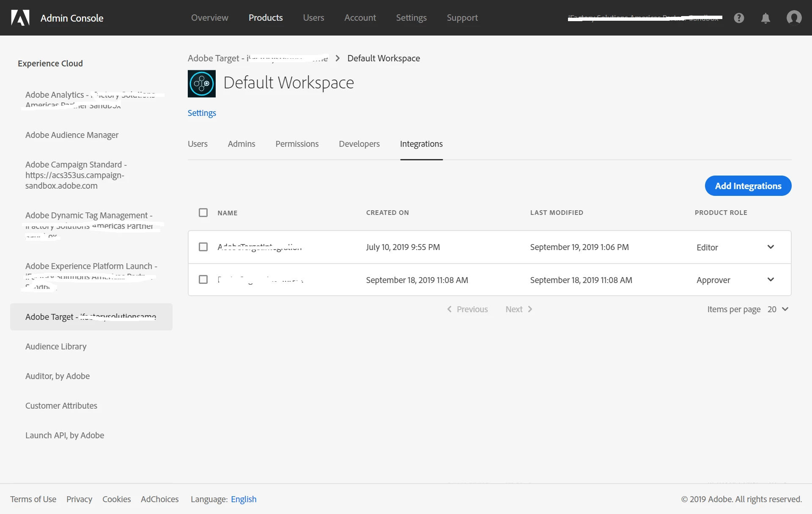Expand the Editor product role dropdown
This screenshot has width=812, height=514.
coord(771,247)
